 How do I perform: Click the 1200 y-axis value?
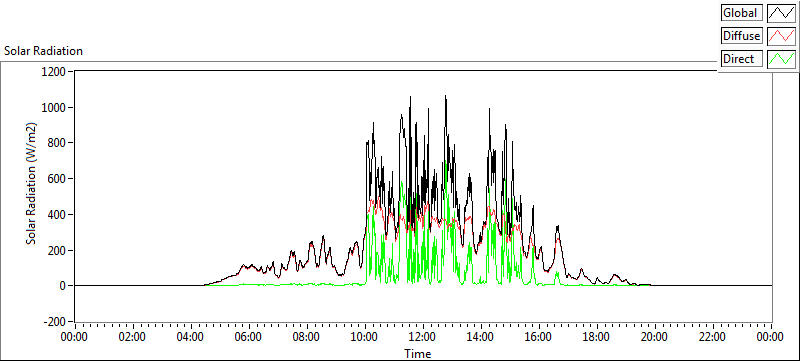click(55, 71)
